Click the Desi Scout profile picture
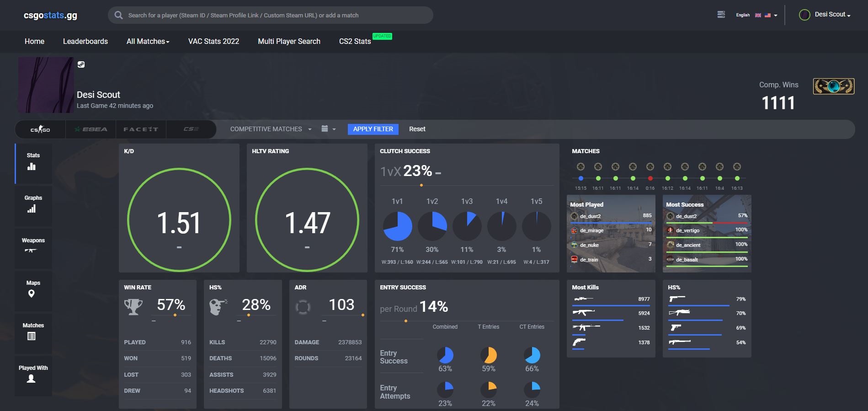The image size is (868, 411). click(46, 85)
